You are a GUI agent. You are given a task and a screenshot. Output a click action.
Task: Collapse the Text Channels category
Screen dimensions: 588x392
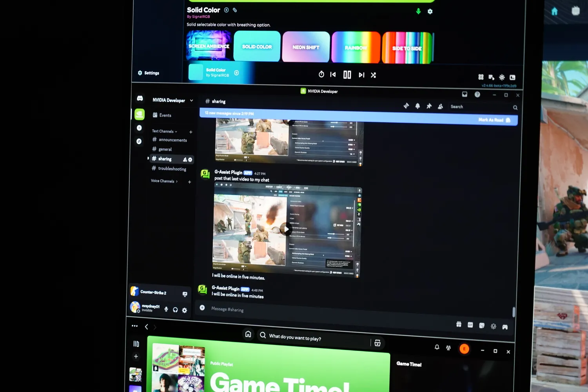pyautogui.click(x=165, y=131)
